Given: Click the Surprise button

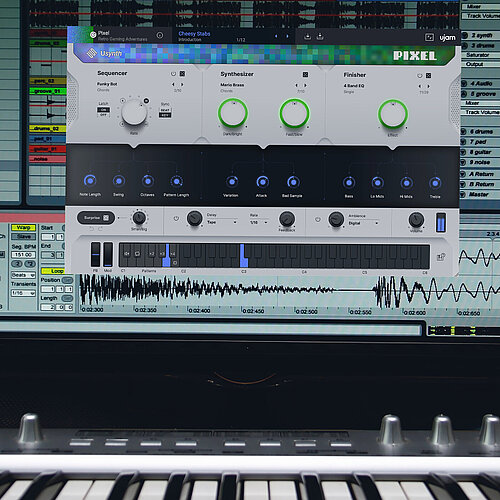Looking at the screenshot, I should click(x=96, y=218).
